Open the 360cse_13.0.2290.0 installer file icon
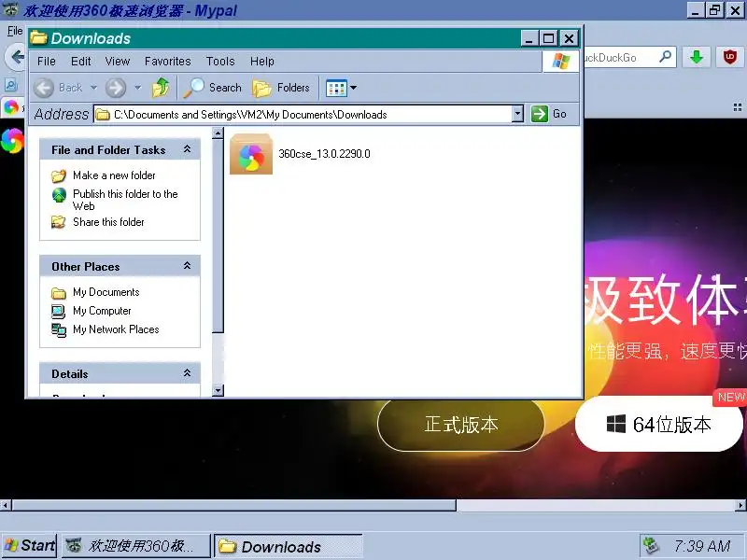The image size is (747, 560). tap(251, 154)
